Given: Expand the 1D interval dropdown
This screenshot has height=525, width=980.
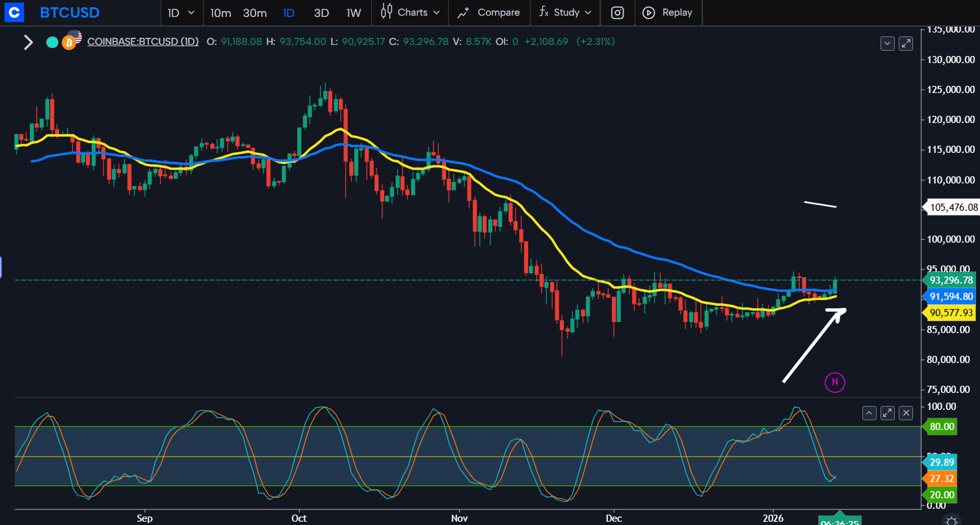Looking at the screenshot, I should [x=181, y=12].
